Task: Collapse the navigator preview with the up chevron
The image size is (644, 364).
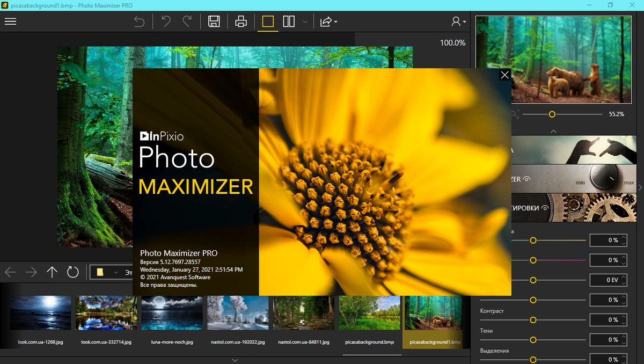Action: [x=554, y=131]
